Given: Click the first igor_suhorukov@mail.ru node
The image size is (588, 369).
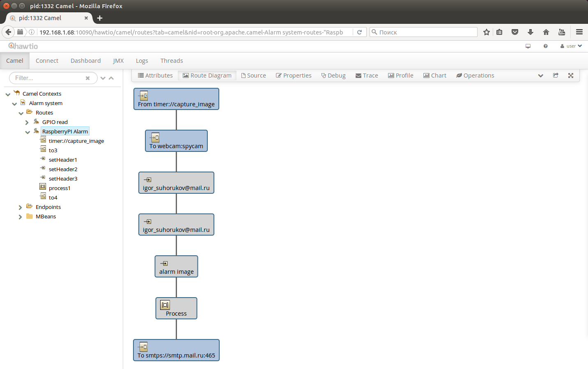Looking at the screenshot, I should (x=176, y=183).
